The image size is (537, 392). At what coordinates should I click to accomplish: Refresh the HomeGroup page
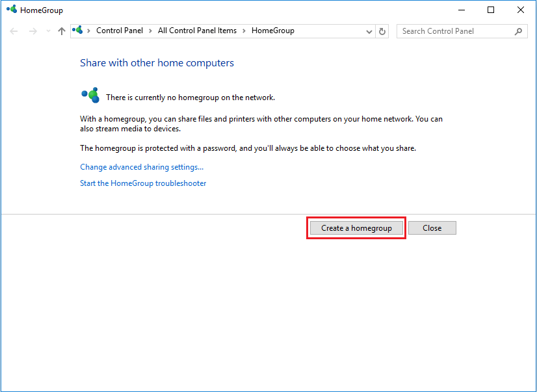coord(382,31)
